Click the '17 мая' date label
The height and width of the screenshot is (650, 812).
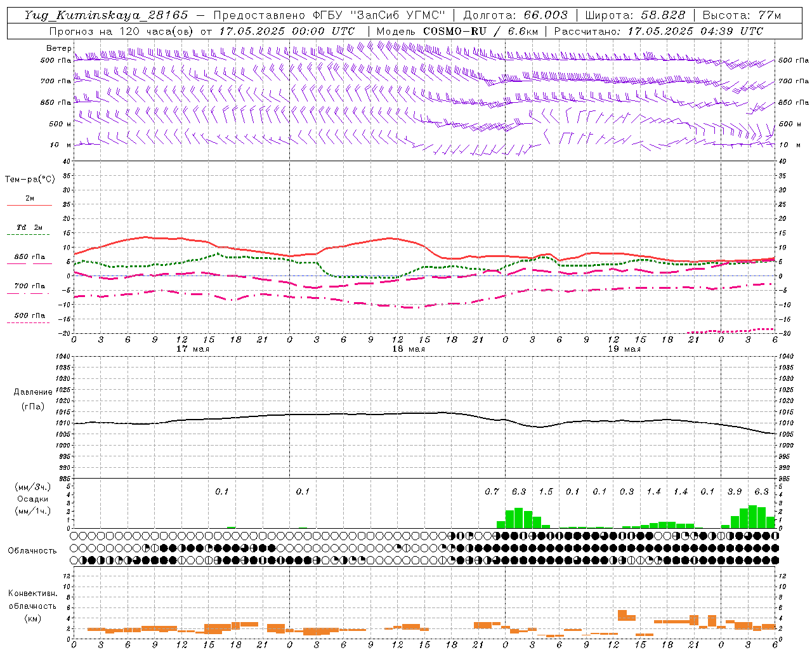[193, 349]
